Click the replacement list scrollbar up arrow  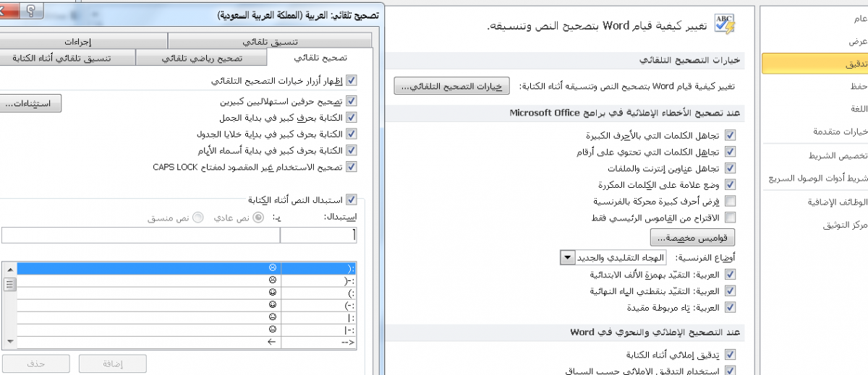(9, 269)
